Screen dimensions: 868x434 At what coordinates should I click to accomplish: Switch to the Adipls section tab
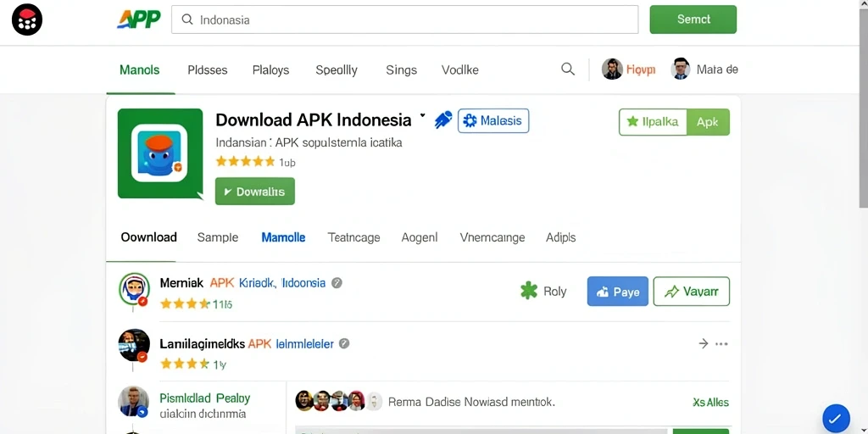tap(561, 237)
